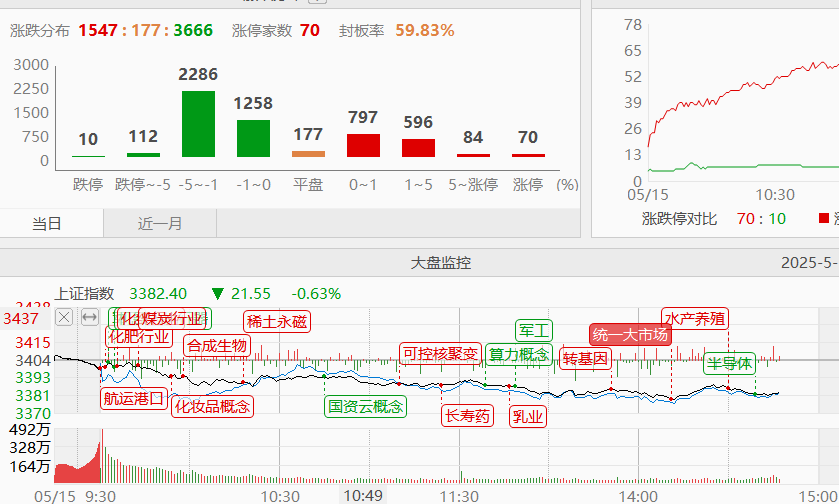
Task: Select the highlighted 统一大市场 tag
Action: (x=630, y=334)
